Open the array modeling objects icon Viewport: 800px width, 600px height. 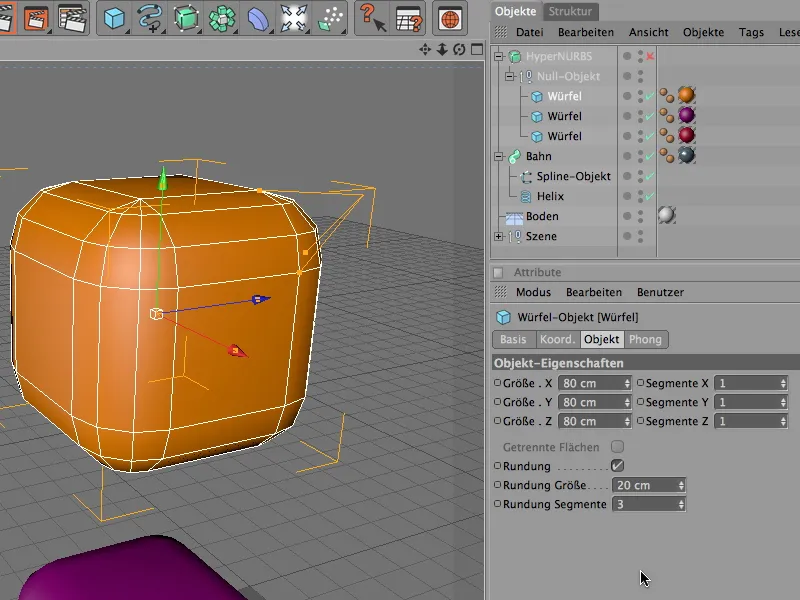point(222,18)
